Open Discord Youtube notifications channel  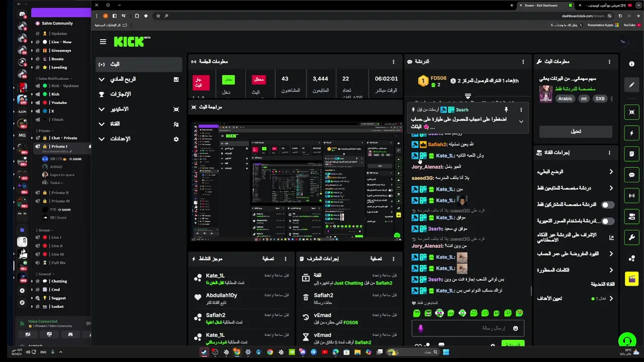59,103
